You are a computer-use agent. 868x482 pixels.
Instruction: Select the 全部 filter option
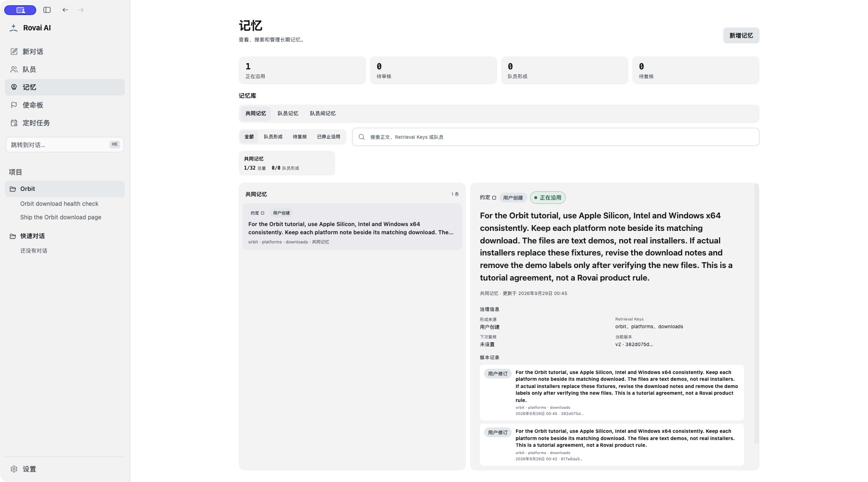[x=249, y=137]
